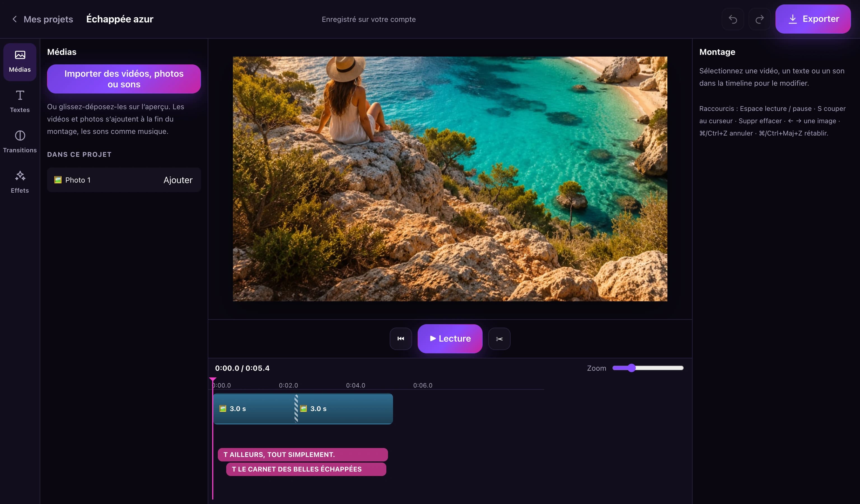Click the scissors cut button
The height and width of the screenshot is (504, 860).
499,339
